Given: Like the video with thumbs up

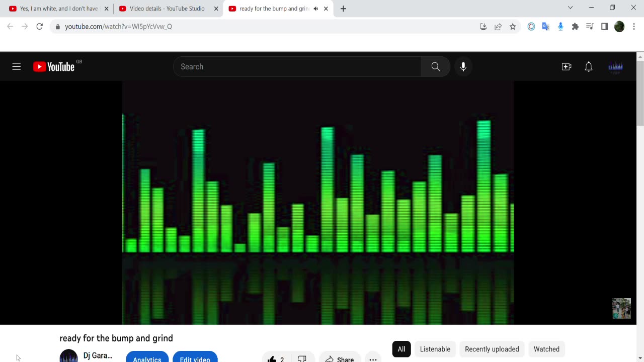Looking at the screenshot, I should [276, 358].
